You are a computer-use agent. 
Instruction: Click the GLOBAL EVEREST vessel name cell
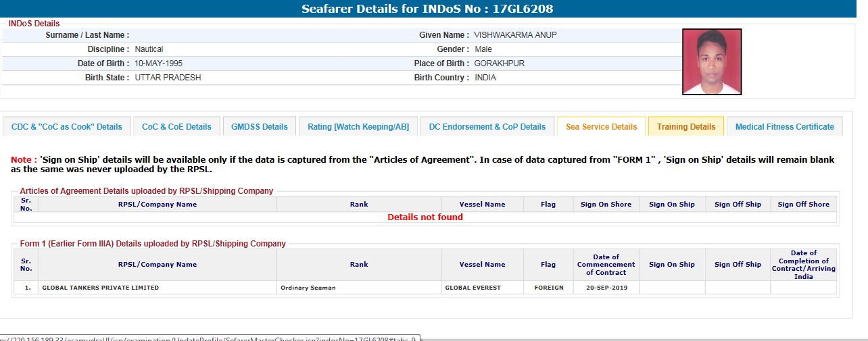click(x=473, y=288)
